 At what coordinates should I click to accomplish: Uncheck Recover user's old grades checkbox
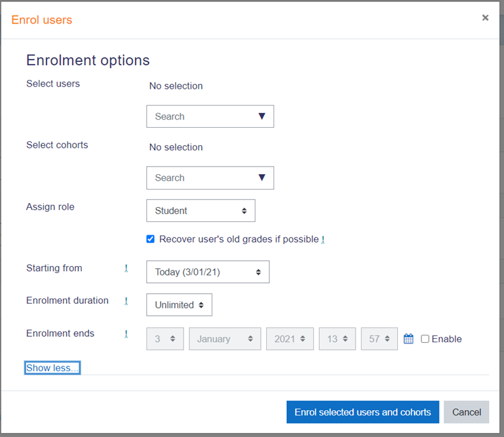[151, 239]
